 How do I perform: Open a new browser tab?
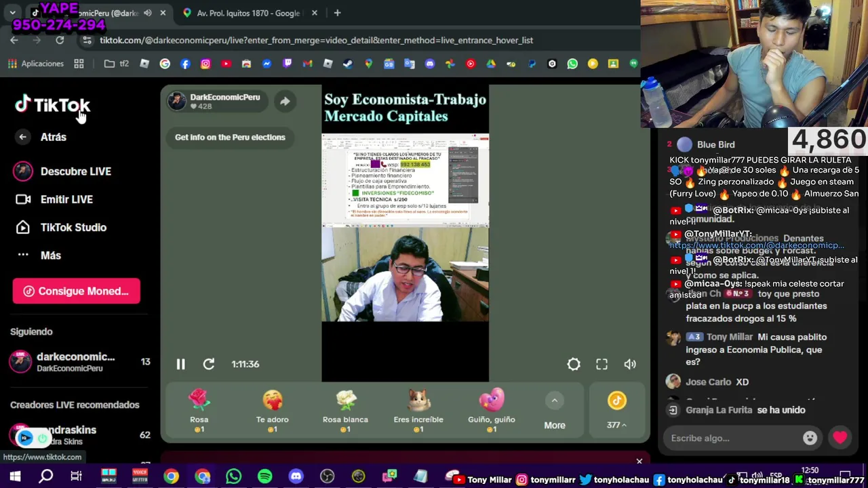point(337,13)
